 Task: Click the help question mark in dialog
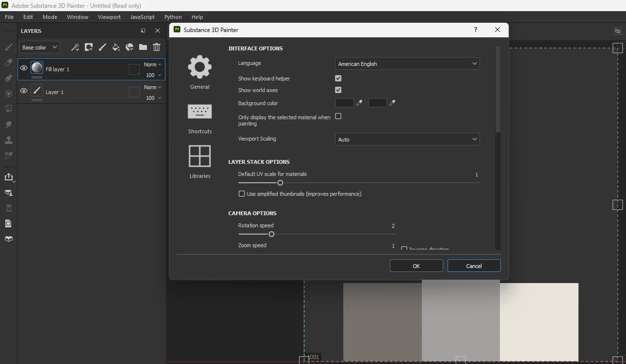(x=476, y=30)
